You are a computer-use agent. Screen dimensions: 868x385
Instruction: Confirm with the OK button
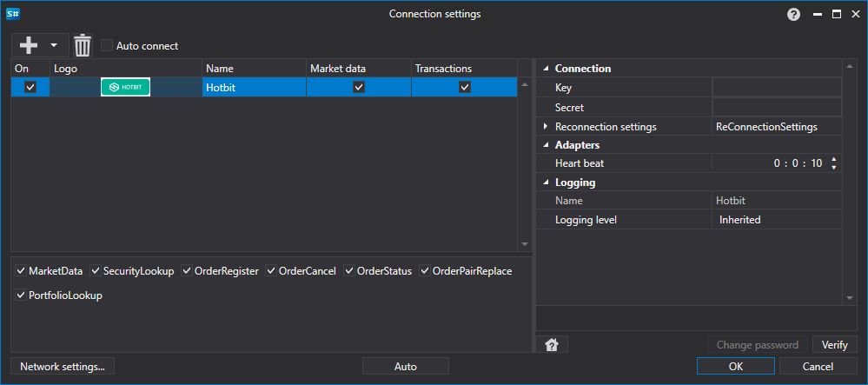point(736,366)
